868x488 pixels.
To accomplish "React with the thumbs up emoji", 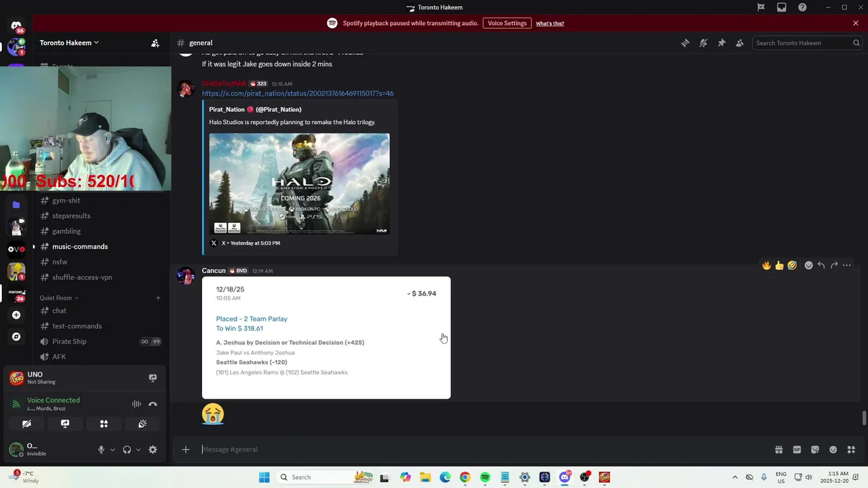I will point(779,265).
